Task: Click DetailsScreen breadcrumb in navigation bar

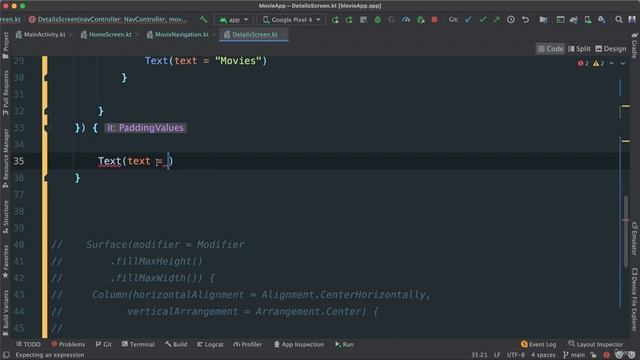Action: [109, 19]
